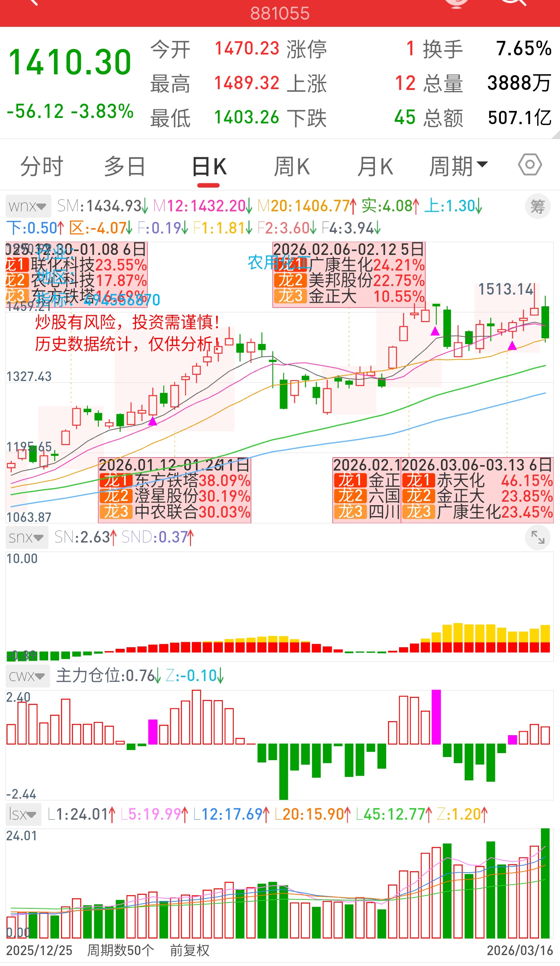Viewport: 560px width, 966px height.
Task: Switch to 分时 tab
Action: pos(42,166)
